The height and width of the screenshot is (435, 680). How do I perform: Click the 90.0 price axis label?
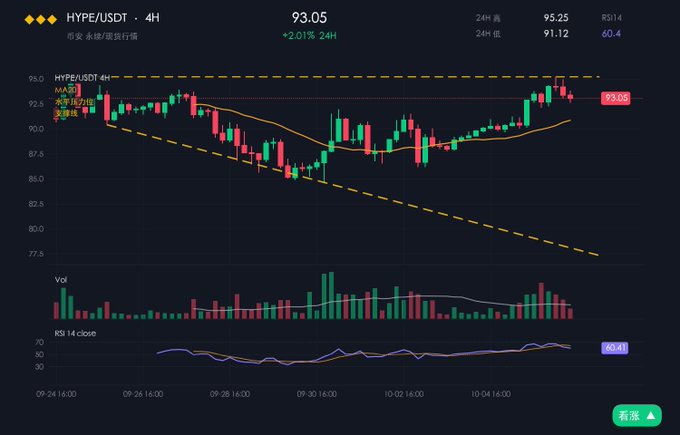pyautogui.click(x=36, y=129)
